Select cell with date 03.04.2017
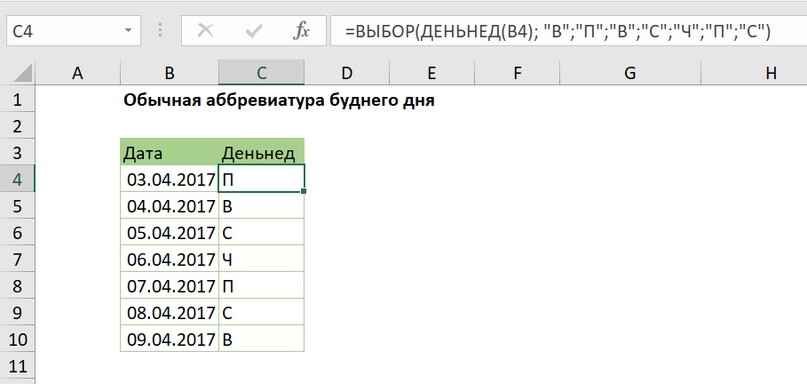807x384 pixels. [170, 179]
